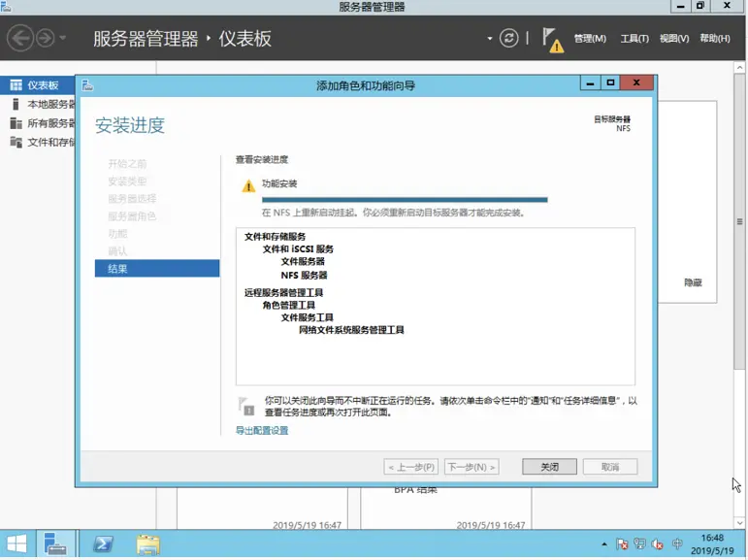This screenshot has width=748, height=560.
Task: Open the notifications flag with warning
Action: (552, 40)
